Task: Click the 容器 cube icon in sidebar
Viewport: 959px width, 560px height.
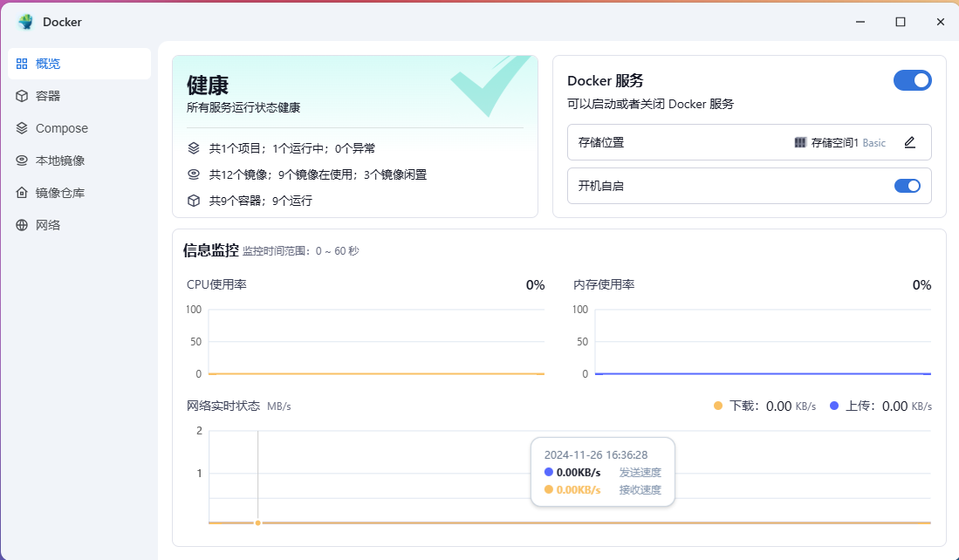Action: (x=22, y=96)
